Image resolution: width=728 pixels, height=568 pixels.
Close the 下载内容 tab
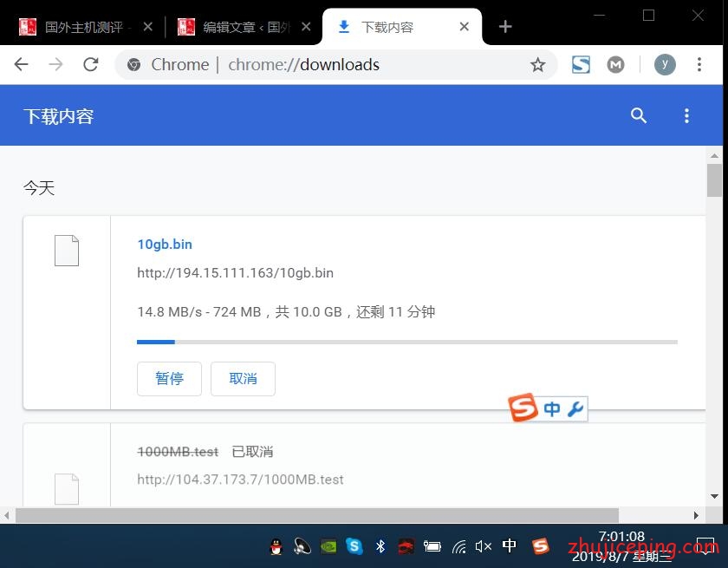tap(464, 27)
